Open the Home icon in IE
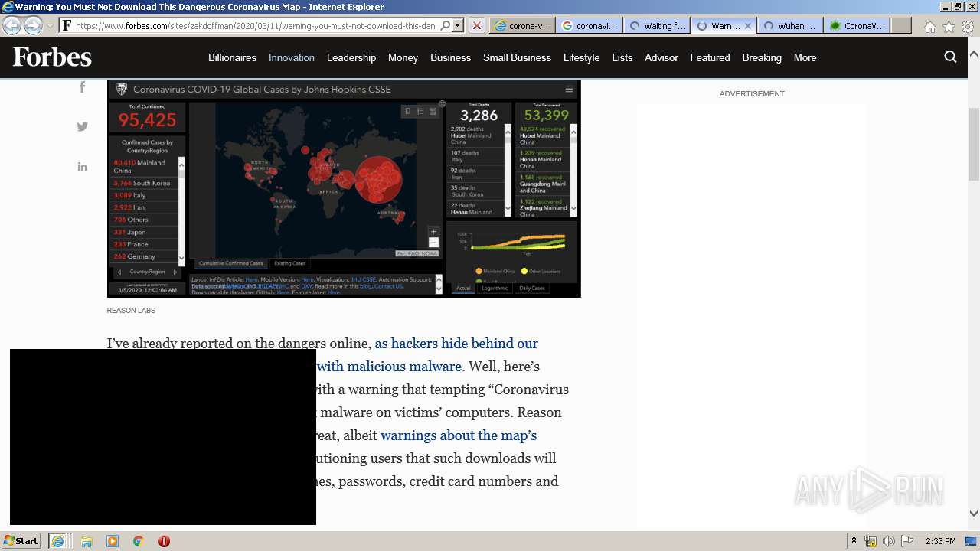The height and width of the screenshot is (551, 980). pyautogui.click(x=929, y=26)
